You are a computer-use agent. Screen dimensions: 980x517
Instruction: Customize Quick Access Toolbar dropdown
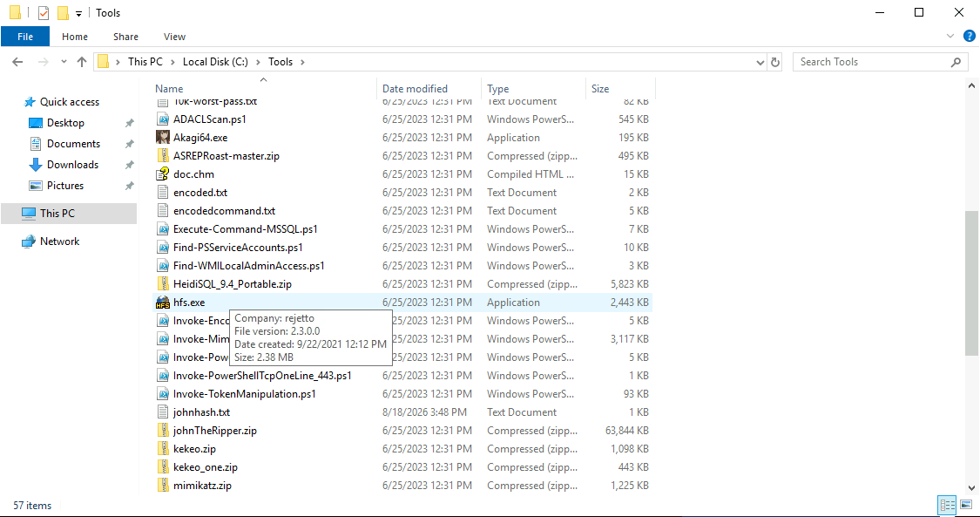(78, 13)
